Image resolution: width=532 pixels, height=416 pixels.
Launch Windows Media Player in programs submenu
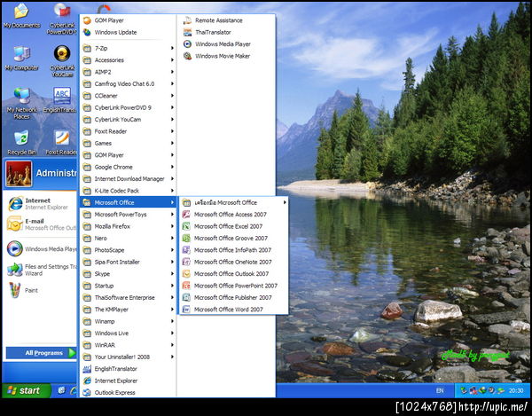click(x=225, y=43)
